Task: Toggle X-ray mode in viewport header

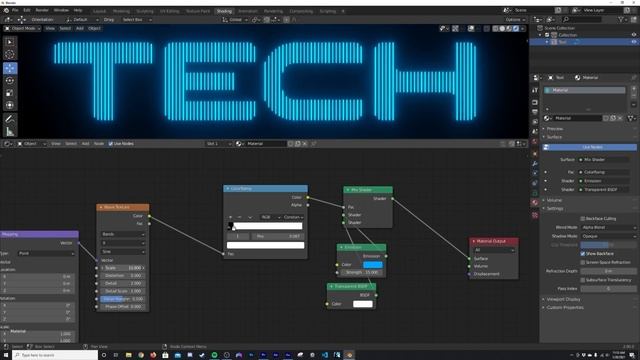Action: coord(487,29)
